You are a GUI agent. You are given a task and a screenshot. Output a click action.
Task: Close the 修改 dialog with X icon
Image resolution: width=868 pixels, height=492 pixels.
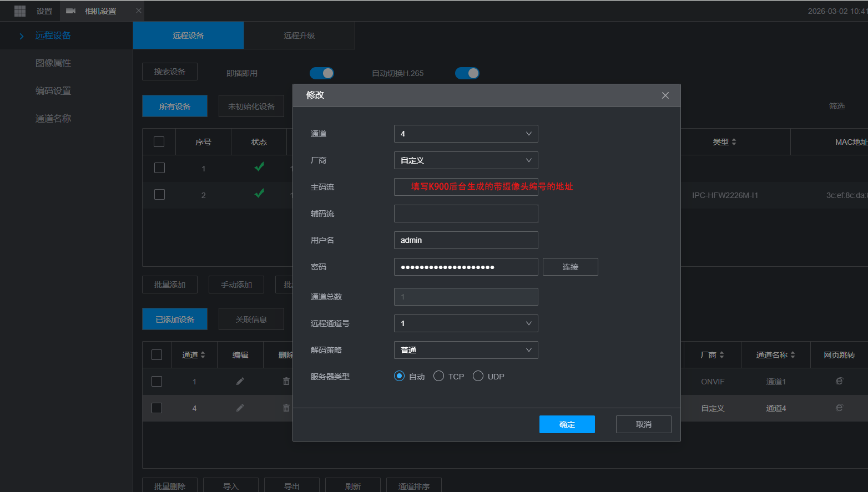point(665,95)
